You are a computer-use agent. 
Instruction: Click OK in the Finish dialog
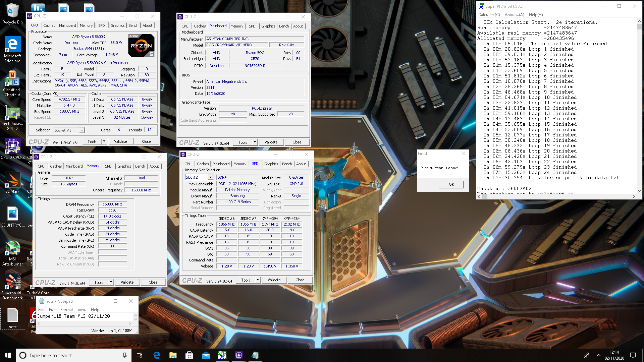coord(451,184)
